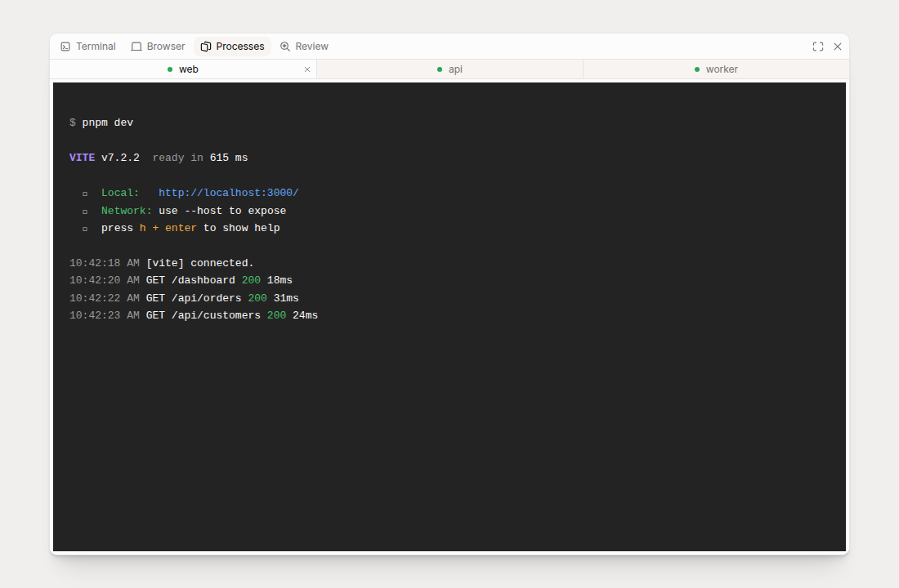Close the panel with the X icon
Viewport: 899px width, 588px height.
coord(838,47)
